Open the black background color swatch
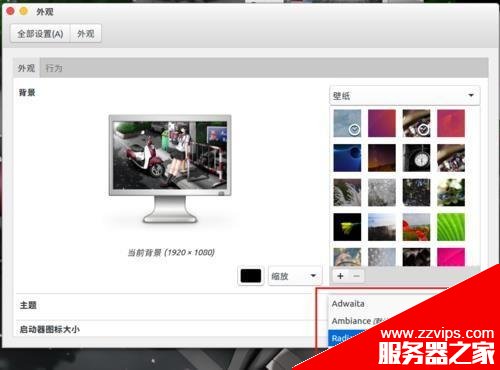Viewport: 500px width, 370px height. 251,276
